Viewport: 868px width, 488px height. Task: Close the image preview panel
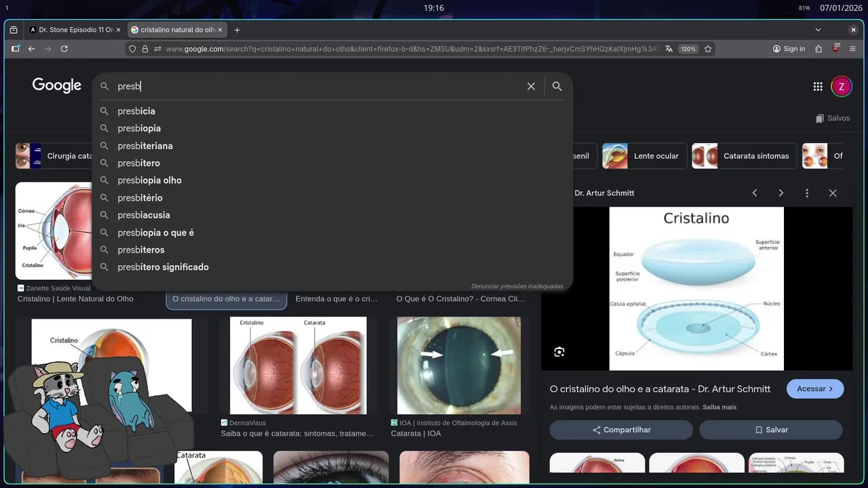coord(833,193)
